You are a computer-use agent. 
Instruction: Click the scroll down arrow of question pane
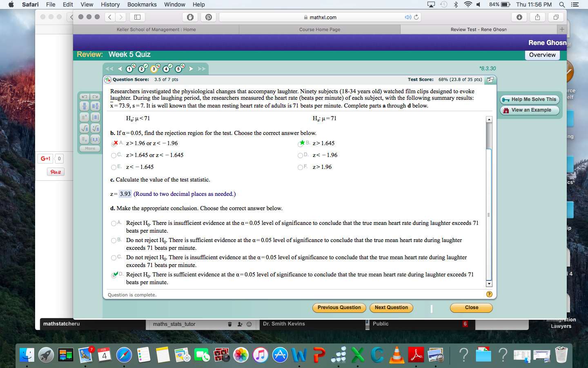[x=489, y=284]
